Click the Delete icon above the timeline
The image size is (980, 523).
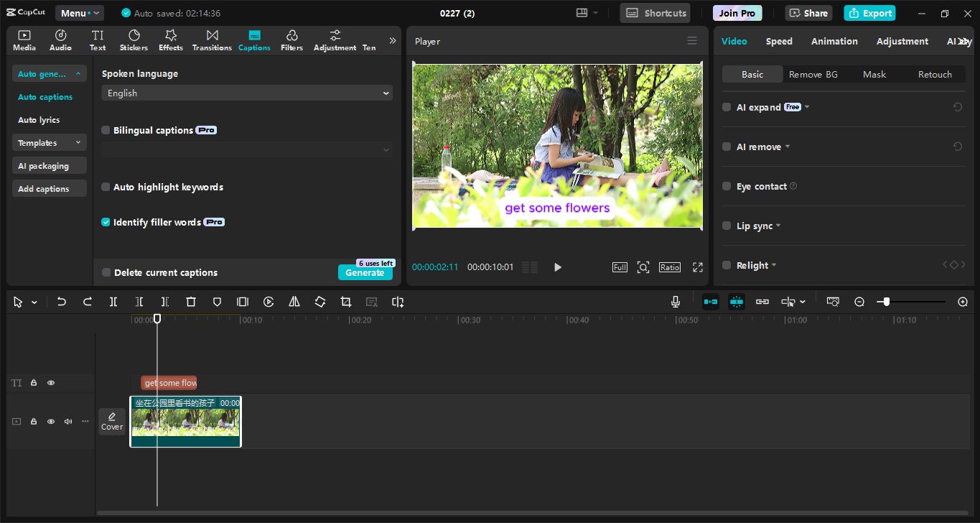point(190,302)
